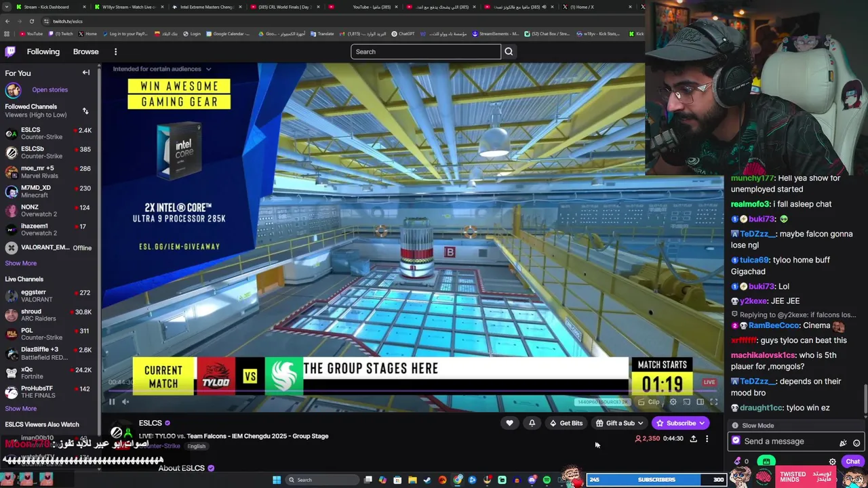Open M7MD_XD Minecraft channel
Screen dimensions: 868x488
(x=49, y=191)
